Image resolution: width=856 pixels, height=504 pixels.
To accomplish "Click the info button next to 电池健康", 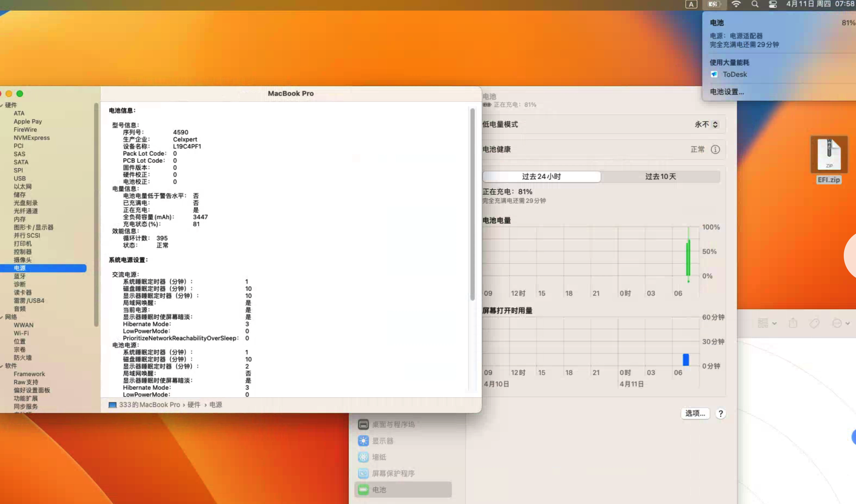I will click(715, 149).
